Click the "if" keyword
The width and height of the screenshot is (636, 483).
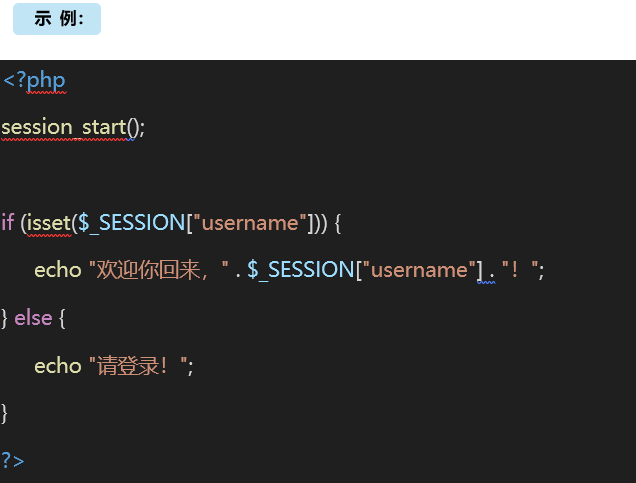click(x=7, y=222)
